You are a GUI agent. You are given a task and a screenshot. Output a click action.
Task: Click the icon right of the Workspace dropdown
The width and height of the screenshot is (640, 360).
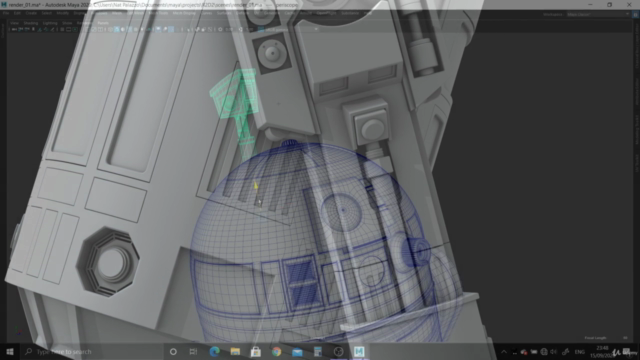[x=635, y=14]
